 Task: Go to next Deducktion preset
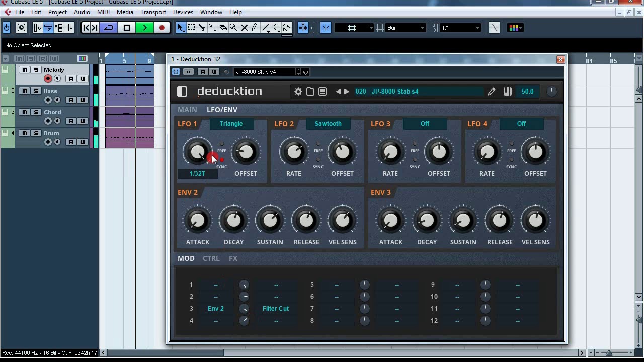coord(347,92)
